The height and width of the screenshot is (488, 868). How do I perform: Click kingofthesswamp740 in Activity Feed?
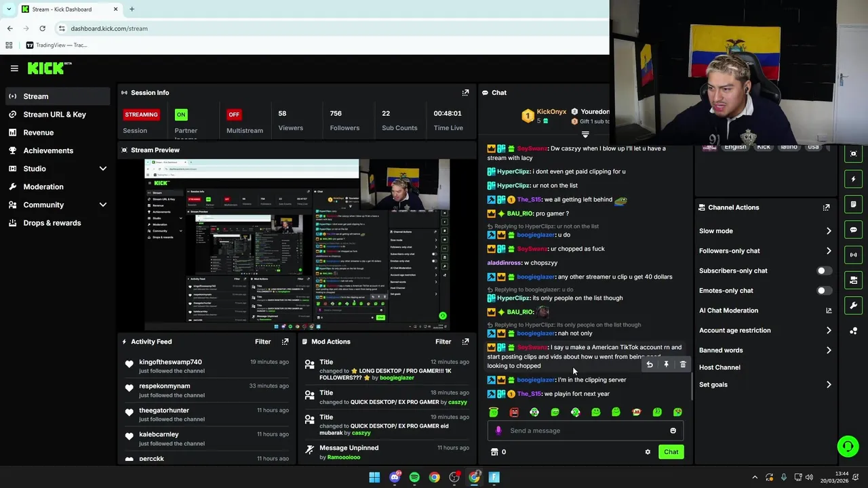pos(170,362)
